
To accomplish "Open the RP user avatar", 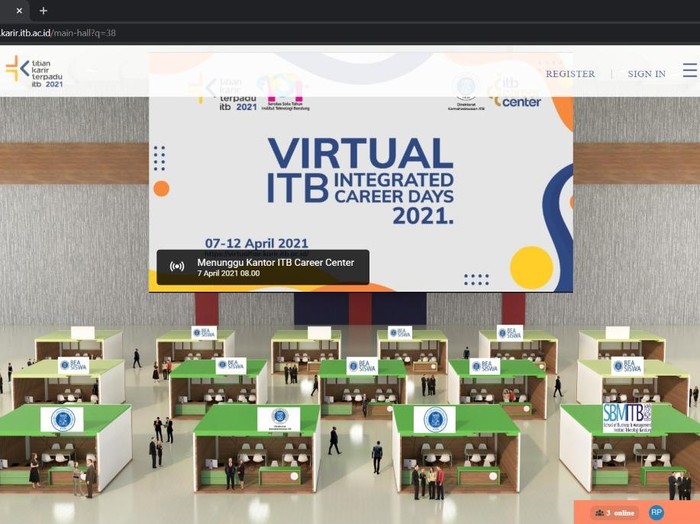I will click(656, 512).
